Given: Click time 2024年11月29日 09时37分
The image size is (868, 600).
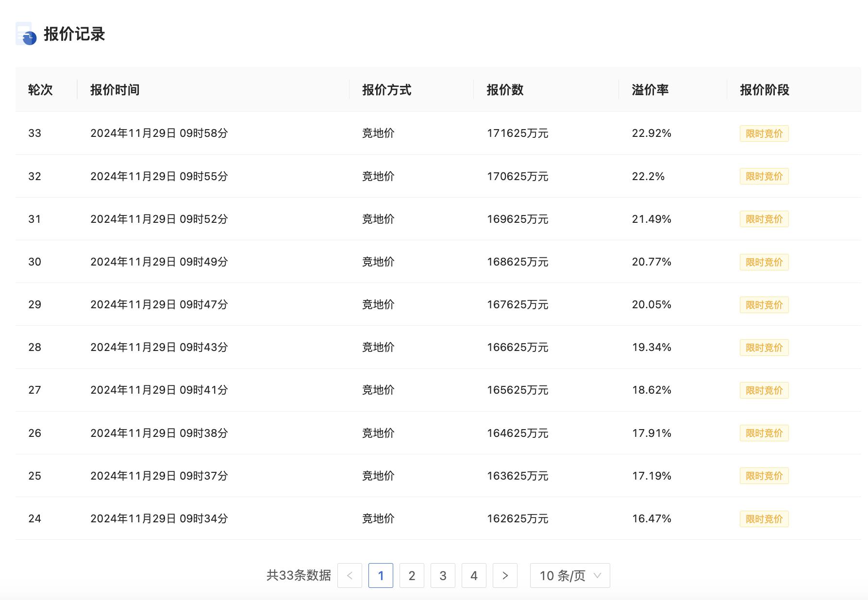Looking at the screenshot, I should 159,476.
